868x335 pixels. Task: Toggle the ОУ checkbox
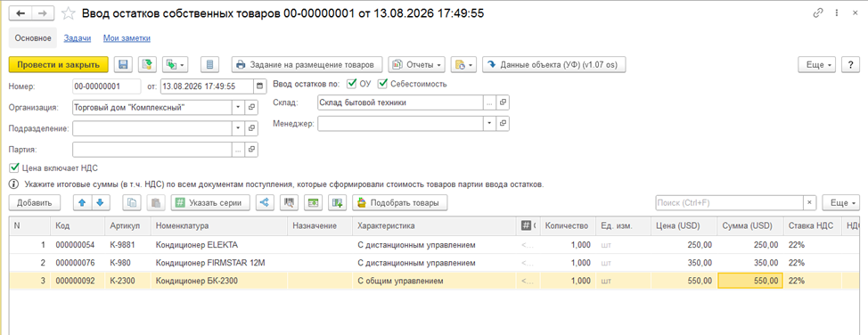point(351,84)
